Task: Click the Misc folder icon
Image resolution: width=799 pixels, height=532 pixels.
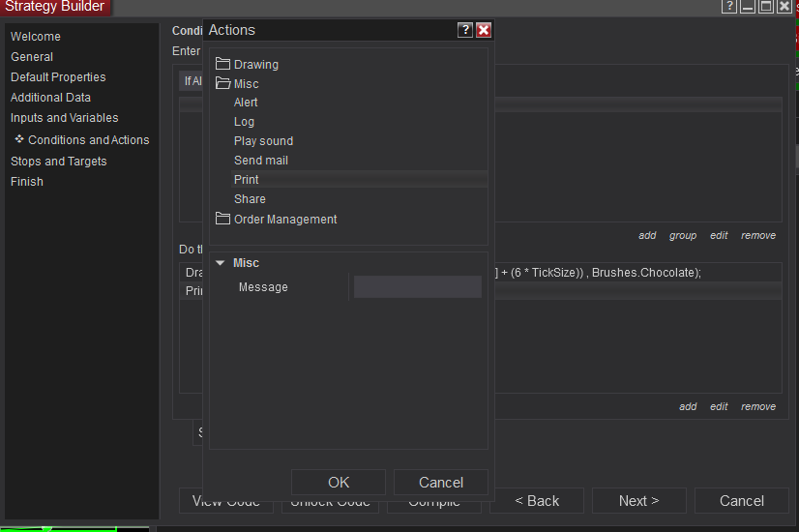Action: (x=222, y=84)
